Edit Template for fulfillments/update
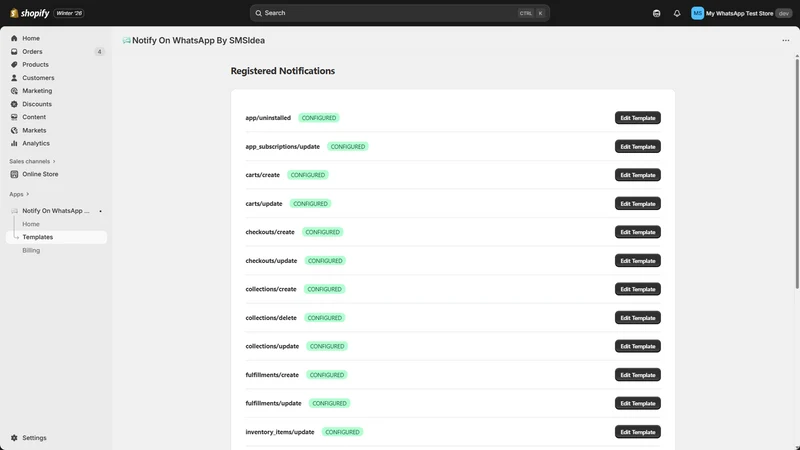 [637, 404]
